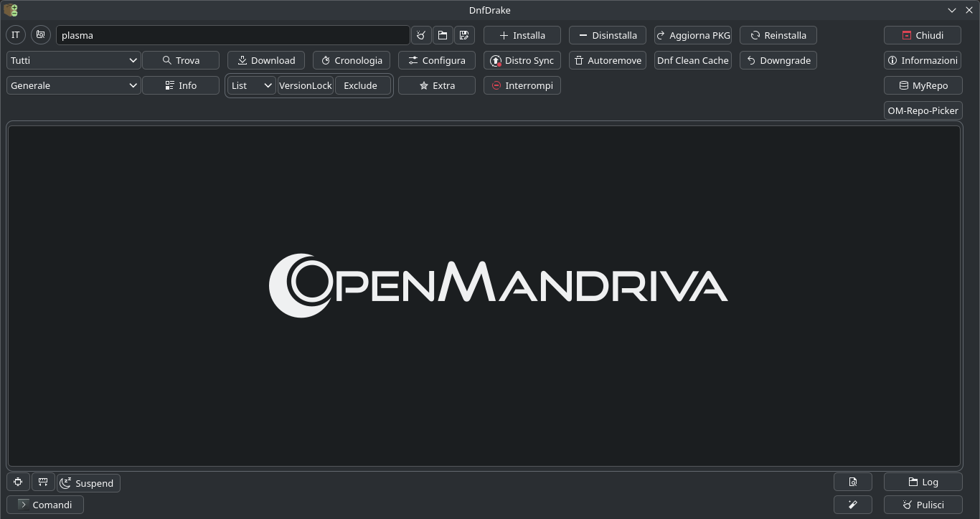Image resolution: width=980 pixels, height=519 pixels.
Task: Click the Pulisci clean button
Action: coord(923,505)
